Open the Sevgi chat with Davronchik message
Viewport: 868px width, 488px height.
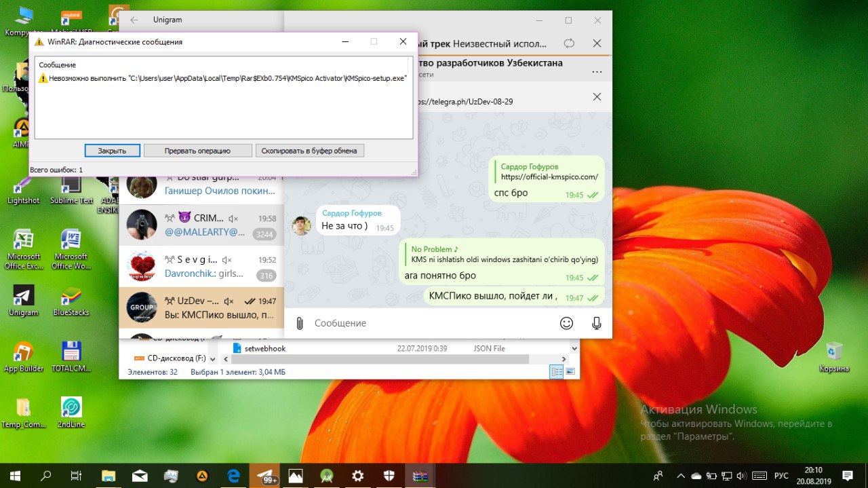coord(201,267)
